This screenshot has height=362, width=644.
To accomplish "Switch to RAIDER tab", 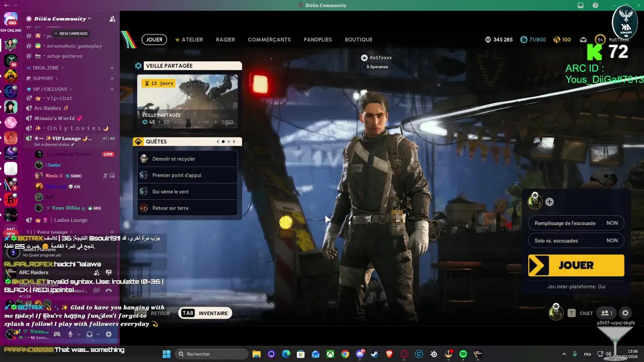I will 225,40.
